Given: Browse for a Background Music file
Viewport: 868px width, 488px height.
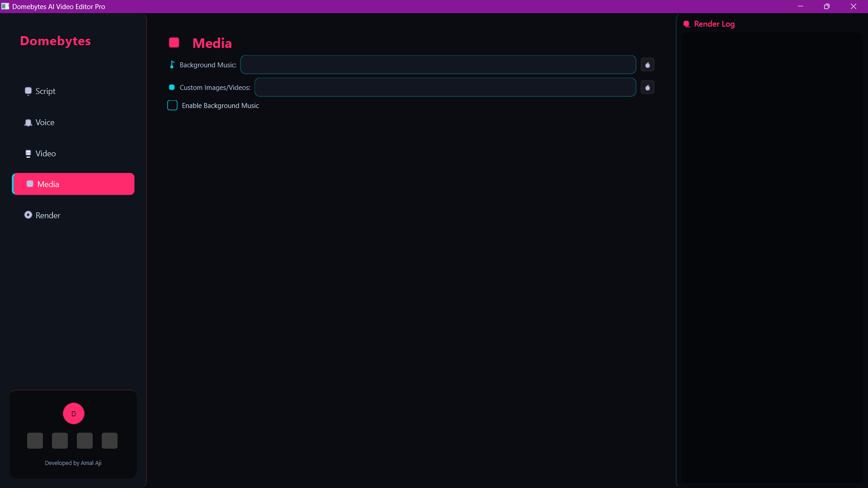Looking at the screenshot, I should point(647,65).
